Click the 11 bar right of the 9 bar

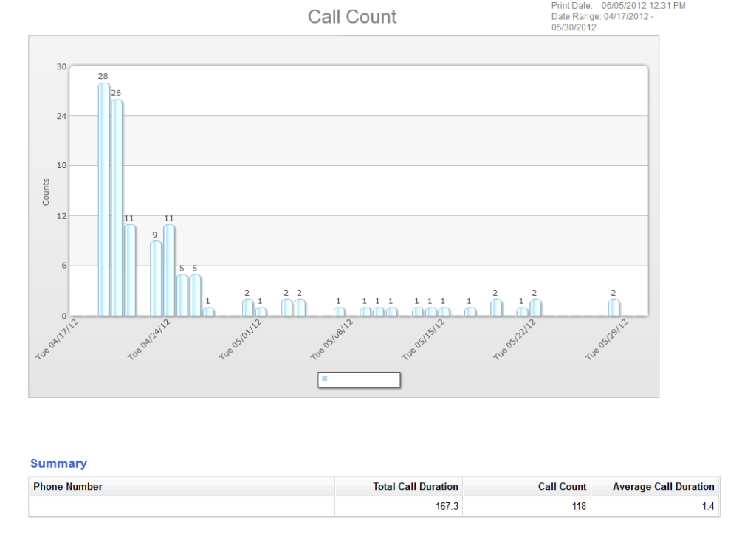(169, 270)
